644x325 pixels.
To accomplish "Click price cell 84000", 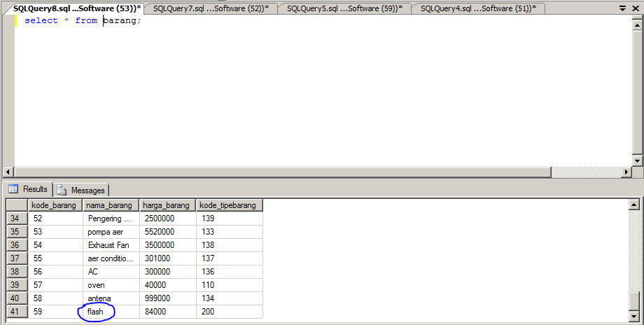I will pyautogui.click(x=167, y=312).
